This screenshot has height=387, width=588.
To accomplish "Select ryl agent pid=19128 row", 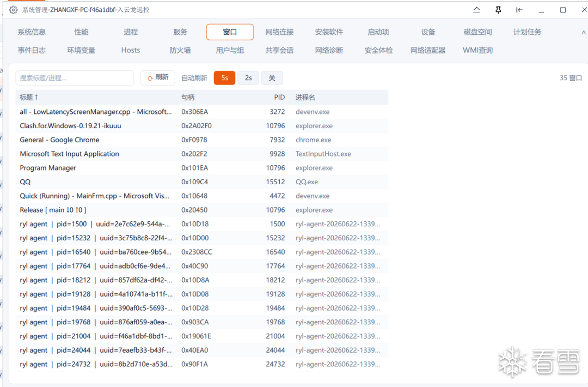I will point(202,294).
